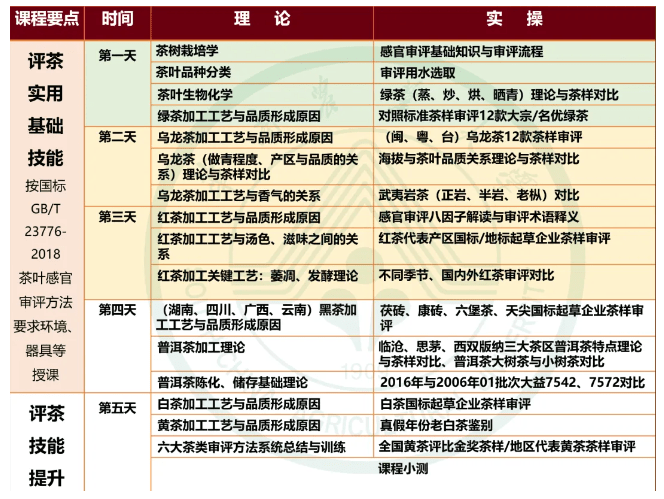The image size is (664, 499).
Task: Click （闽、粤、台）乌龙茶12款茶样审评 cell
Action: [514, 137]
